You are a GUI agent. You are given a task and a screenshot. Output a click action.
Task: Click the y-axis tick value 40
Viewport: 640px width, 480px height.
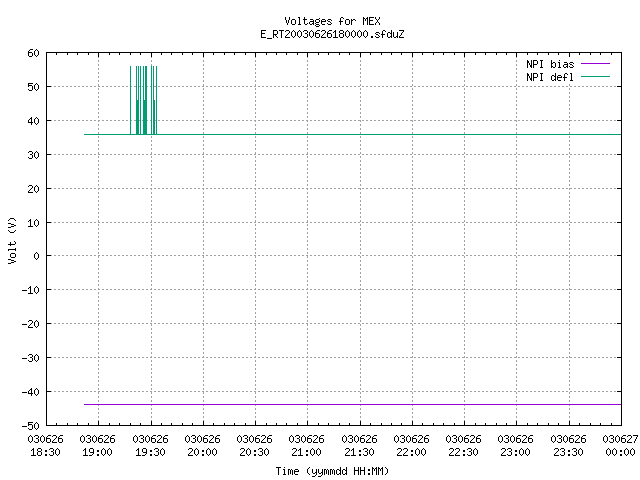click(x=33, y=121)
